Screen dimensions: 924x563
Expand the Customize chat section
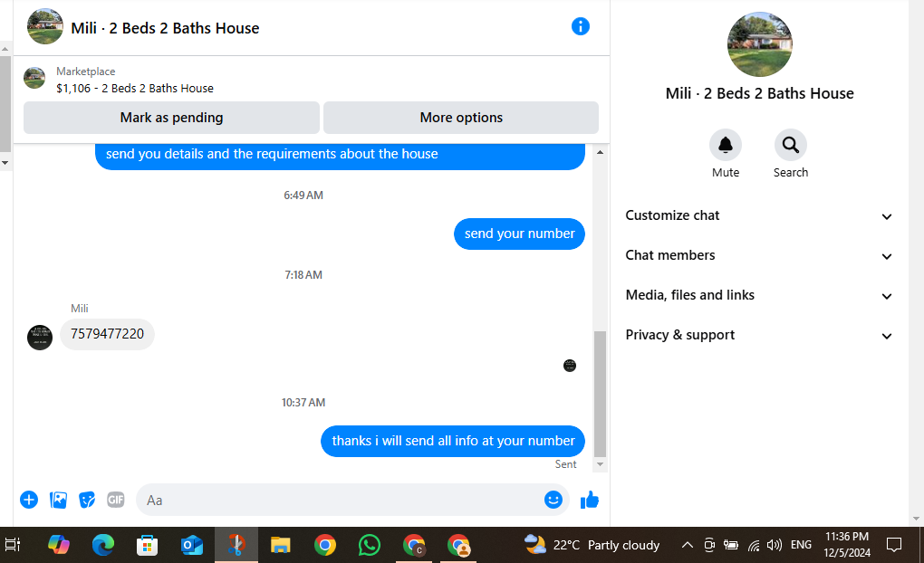759,215
